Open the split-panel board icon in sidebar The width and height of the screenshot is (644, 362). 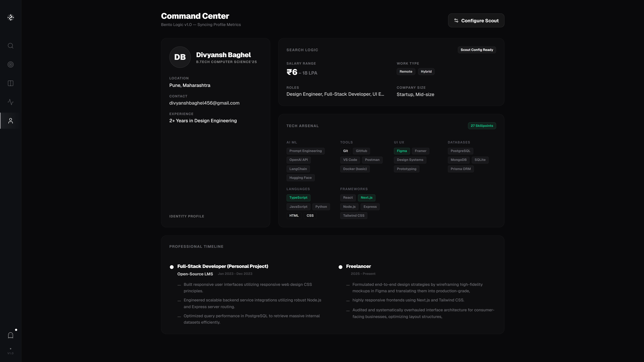click(10, 83)
